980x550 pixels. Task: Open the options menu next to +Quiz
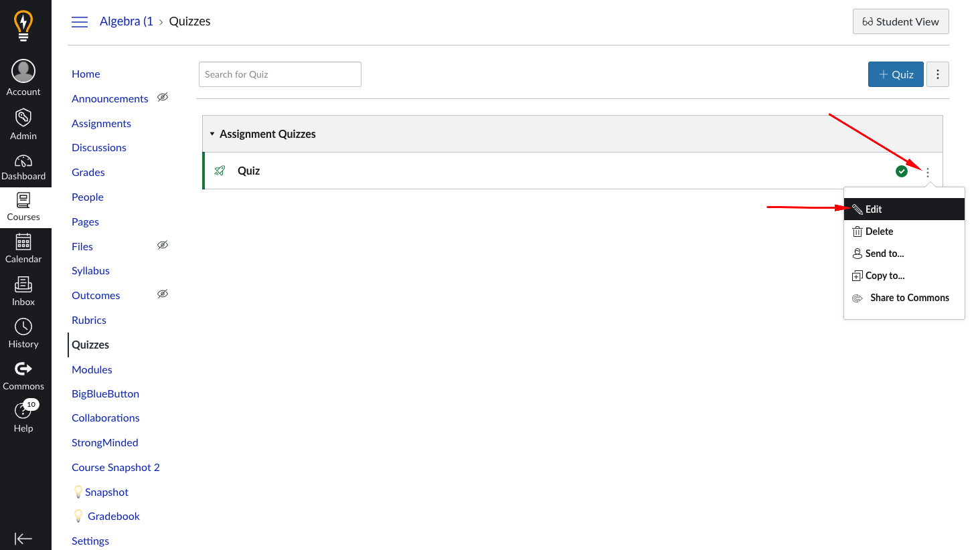pyautogui.click(x=937, y=74)
